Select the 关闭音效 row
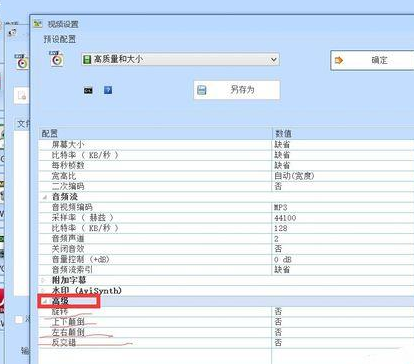The height and width of the screenshot is (364, 414). 226,249
